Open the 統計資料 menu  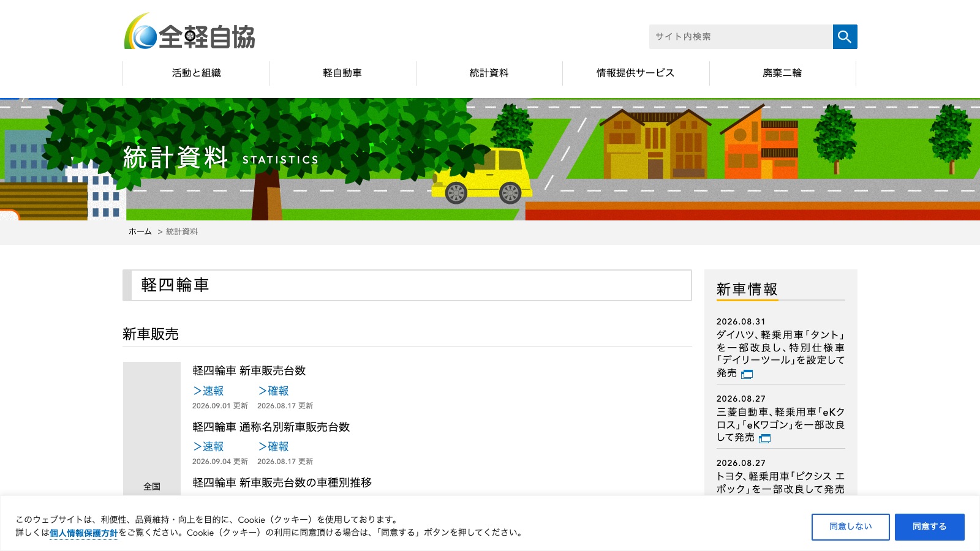pos(489,73)
